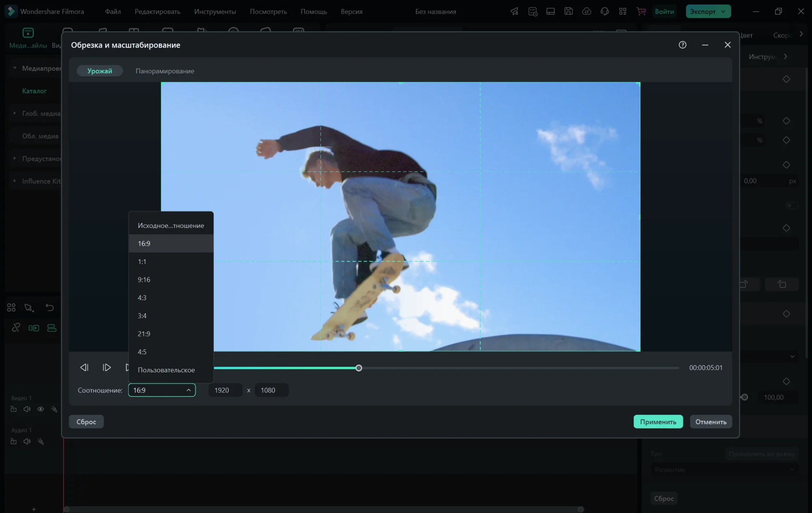This screenshot has height=513, width=812.
Task: Click the crop width field 1920
Action: [225, 390]
